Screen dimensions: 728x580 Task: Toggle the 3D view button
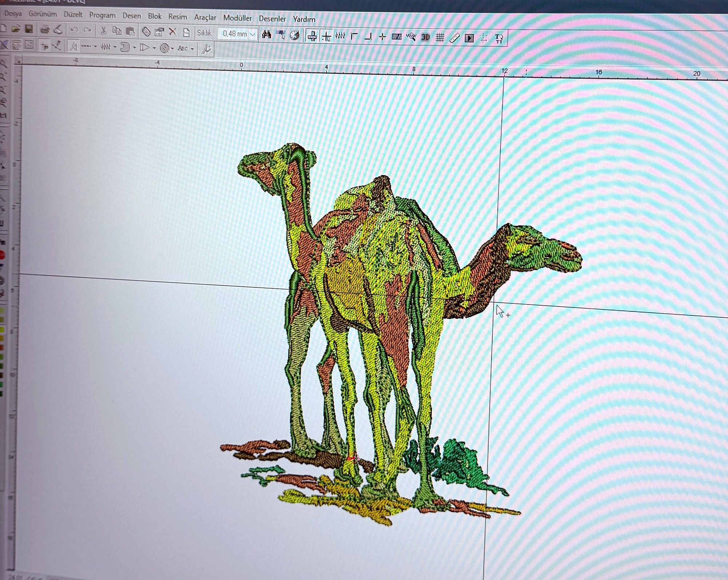pyautogui.click(x=425, y=37)
